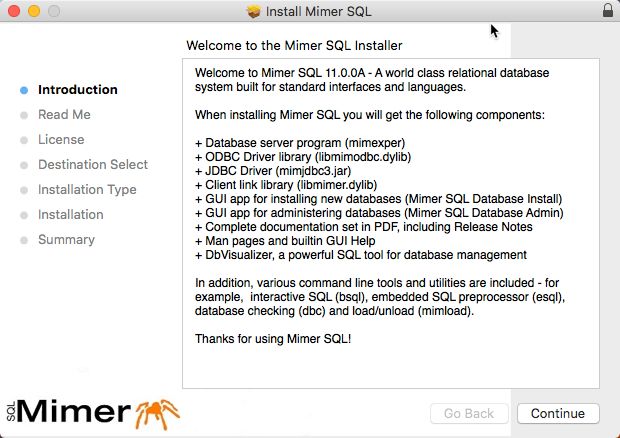Select the Summary step
The height and width of the screenshot is (438, 620).
(66, 240)
